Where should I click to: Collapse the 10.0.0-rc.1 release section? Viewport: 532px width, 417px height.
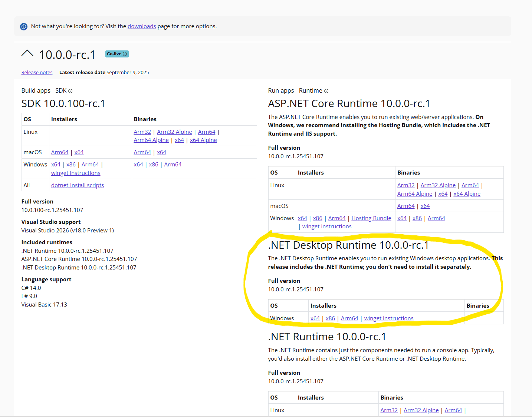point(27,54)
